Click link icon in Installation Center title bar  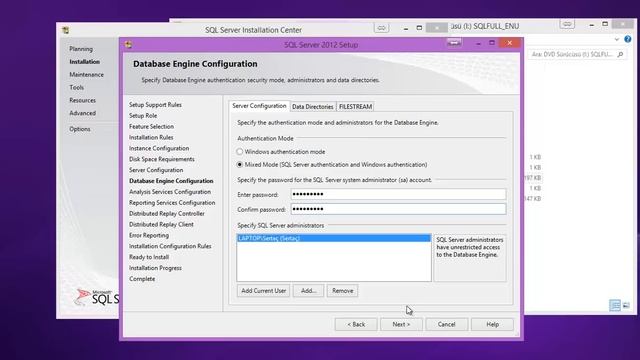click(381, 28)
